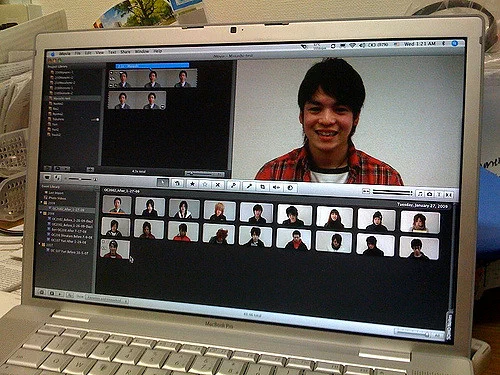Click the Event Library header
Image resolution: width=500 pixels, height=375 pixels.
coord(51,187)
